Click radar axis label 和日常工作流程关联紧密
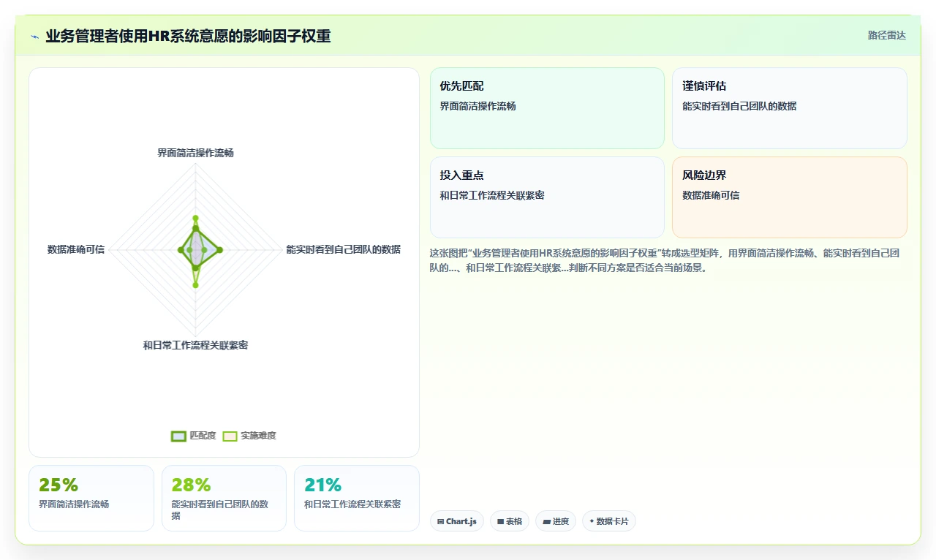 195,345
